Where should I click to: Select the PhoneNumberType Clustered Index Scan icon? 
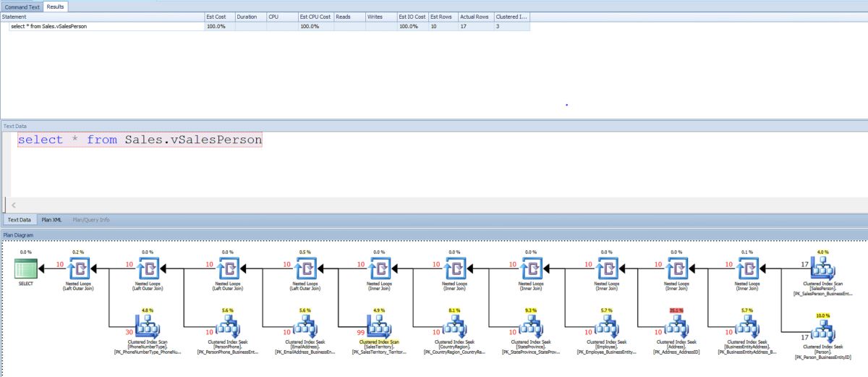(148, 326)
